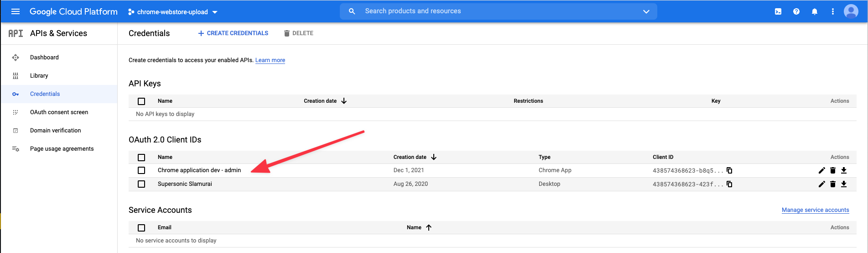Click Google Cloud Platform logo text
This screenshot has width=868, height=253.
(x=73, y=11)
